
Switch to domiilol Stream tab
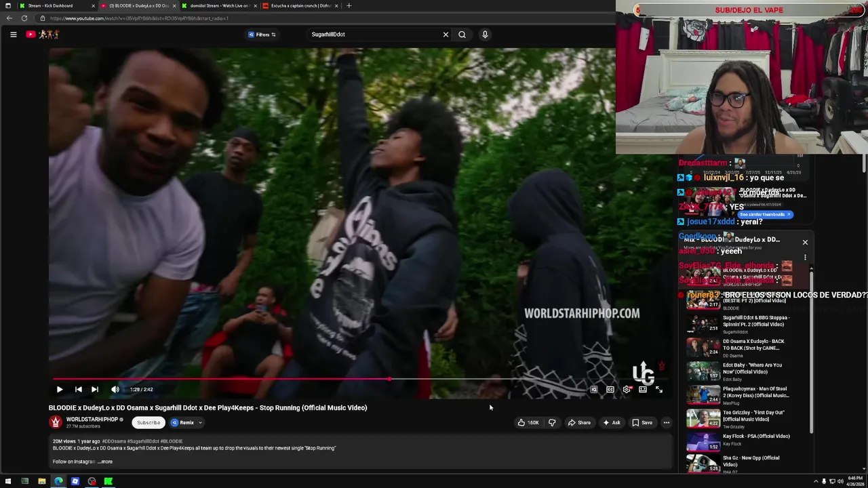[x=217, y=5]
